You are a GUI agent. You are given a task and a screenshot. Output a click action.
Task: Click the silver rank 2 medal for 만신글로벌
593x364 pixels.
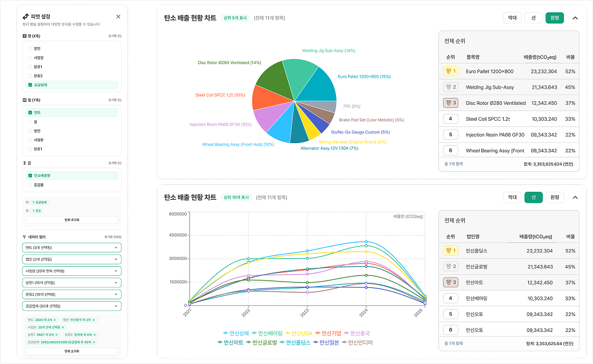pos(450,267)
